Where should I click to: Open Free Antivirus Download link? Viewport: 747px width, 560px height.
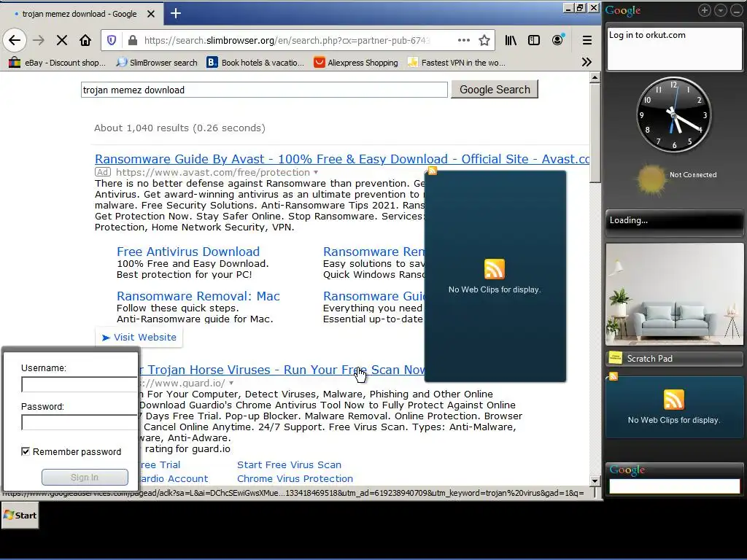(x=188, y=252)
